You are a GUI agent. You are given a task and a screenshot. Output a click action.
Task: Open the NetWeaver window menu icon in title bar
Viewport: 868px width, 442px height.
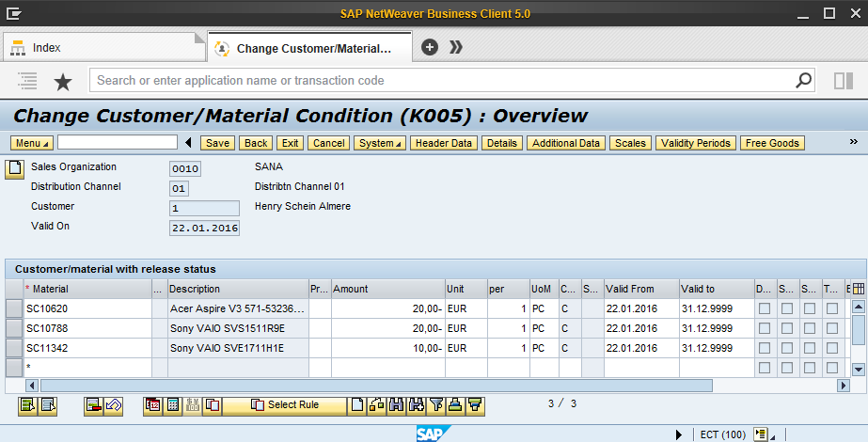click(x=14, y=13)
